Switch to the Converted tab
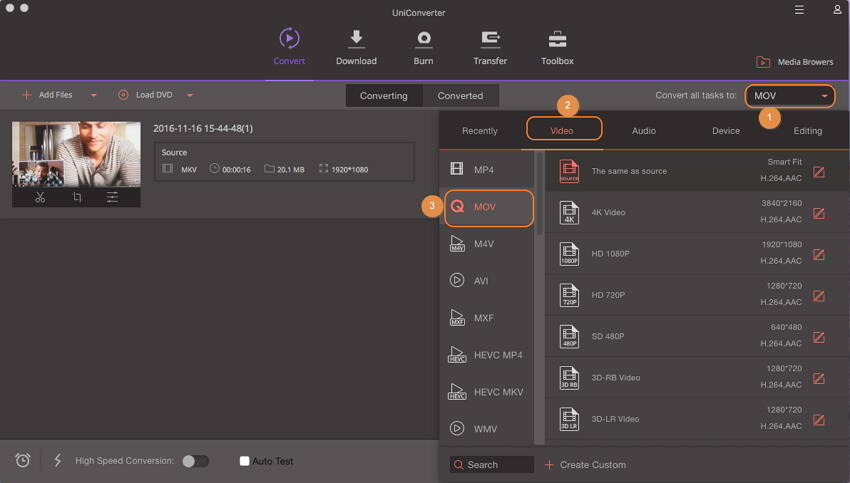This screenshot has height=483, width=850. pyautogui.click(x=460, y=96)
